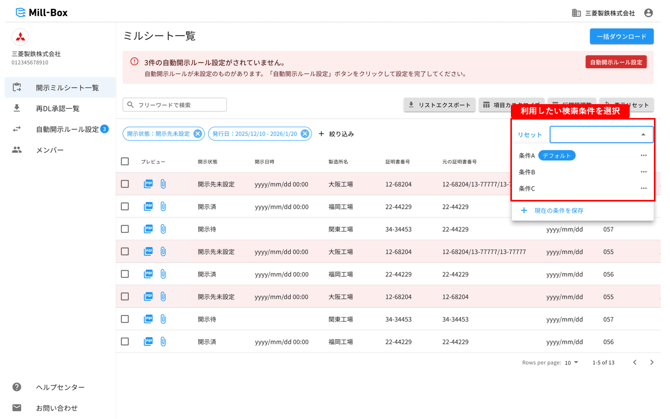
Task: Expand the saved search condition combo box
Action: (601, 135)
